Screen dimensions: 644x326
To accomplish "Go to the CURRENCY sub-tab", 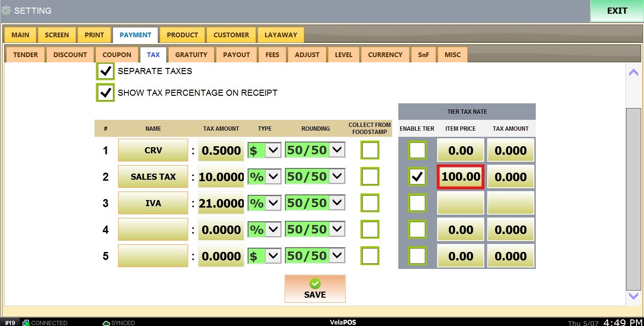I will 385,55.
